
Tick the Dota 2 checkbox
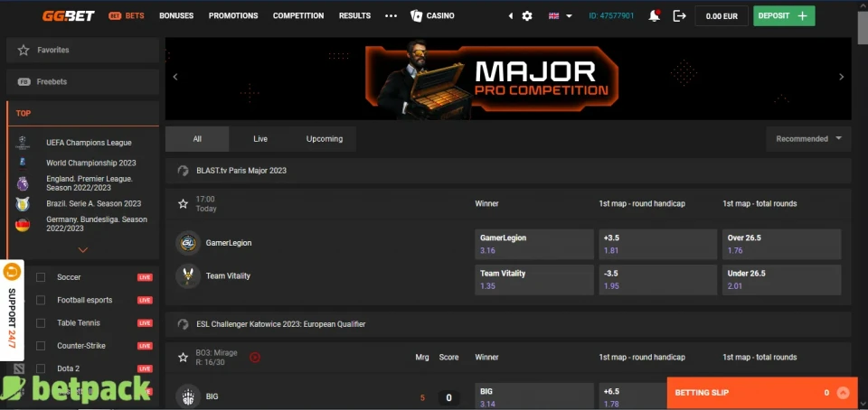coord(41,368)
